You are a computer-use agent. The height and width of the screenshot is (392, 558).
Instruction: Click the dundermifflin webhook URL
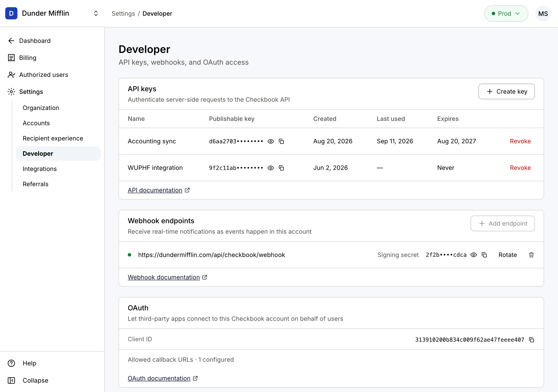coord(211,255)
